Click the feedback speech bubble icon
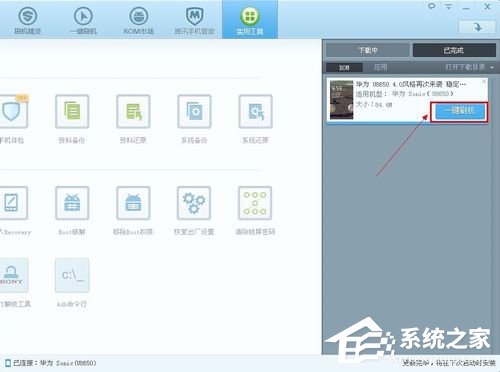 (x=432, y=6)
